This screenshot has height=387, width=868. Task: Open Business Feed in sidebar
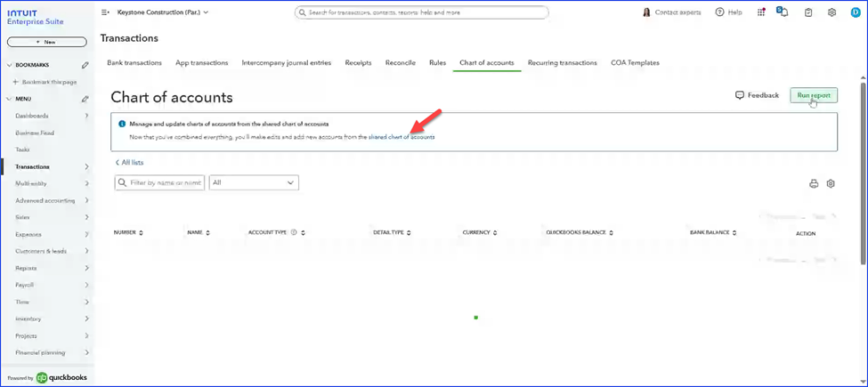click(x=35, y=133)
